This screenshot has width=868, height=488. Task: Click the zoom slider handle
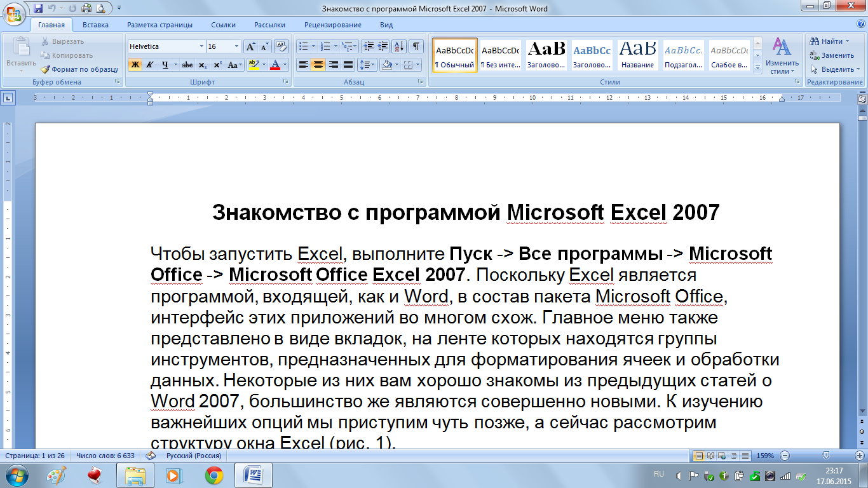coord(825,456)
